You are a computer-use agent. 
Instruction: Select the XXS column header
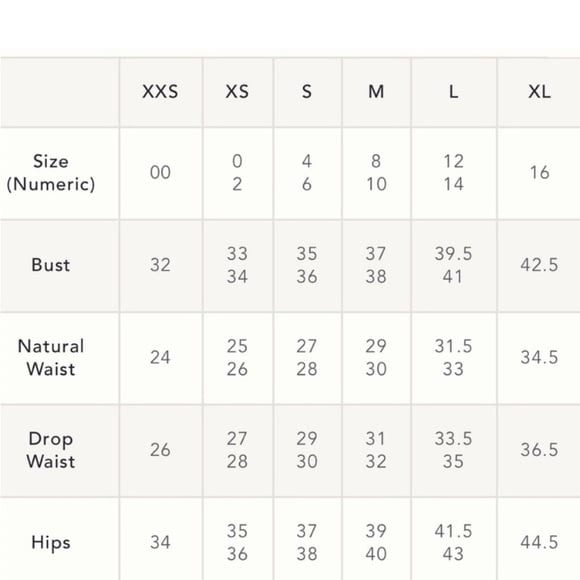click(160, 91)
